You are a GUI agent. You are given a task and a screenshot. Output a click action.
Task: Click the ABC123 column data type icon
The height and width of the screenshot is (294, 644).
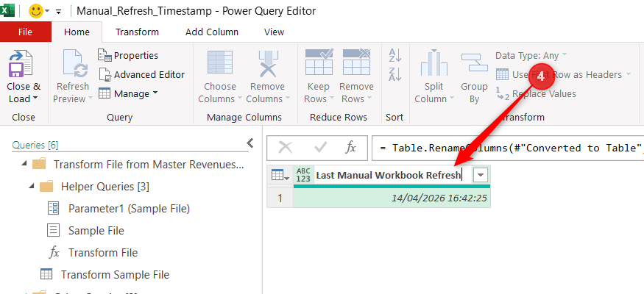point(303,176)
